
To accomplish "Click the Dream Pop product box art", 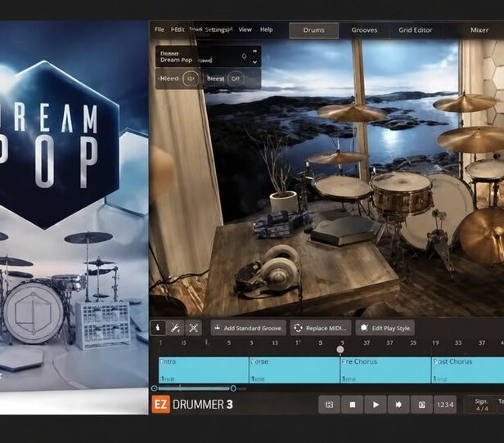I will pos(74,217).
